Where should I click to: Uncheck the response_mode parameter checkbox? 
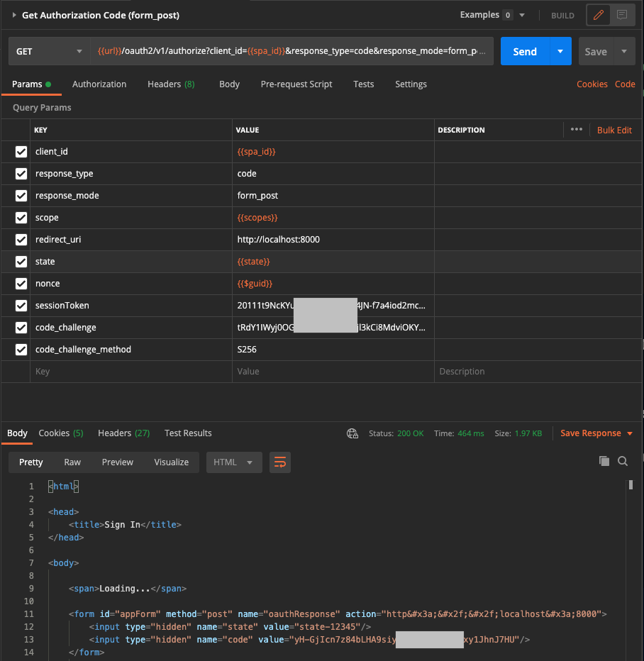21,196
